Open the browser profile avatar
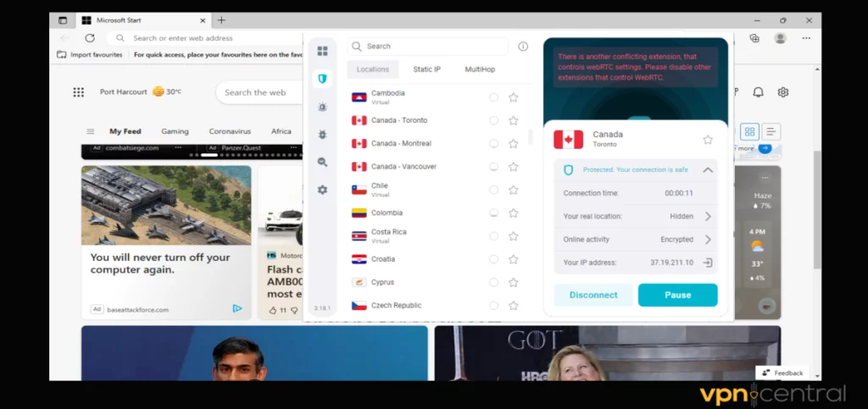 point(780,38)
